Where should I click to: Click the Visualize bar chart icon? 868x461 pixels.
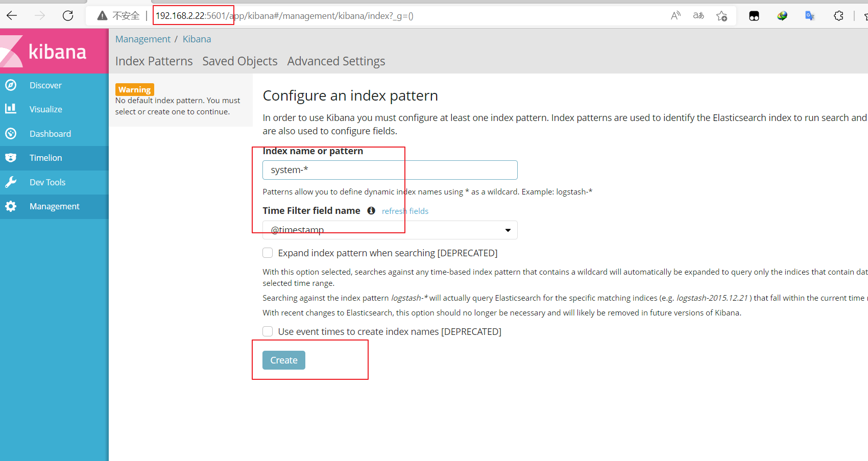click(x=11, y=109)
